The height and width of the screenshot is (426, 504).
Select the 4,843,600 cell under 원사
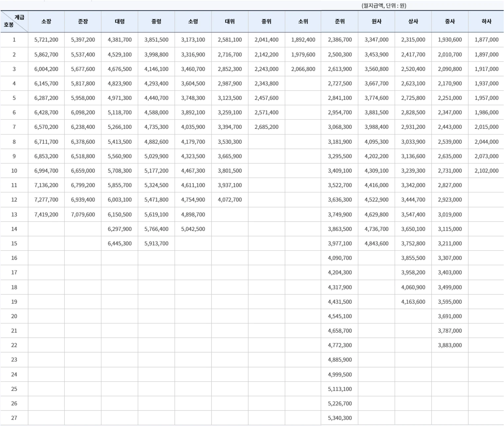(x=376, y=243)
